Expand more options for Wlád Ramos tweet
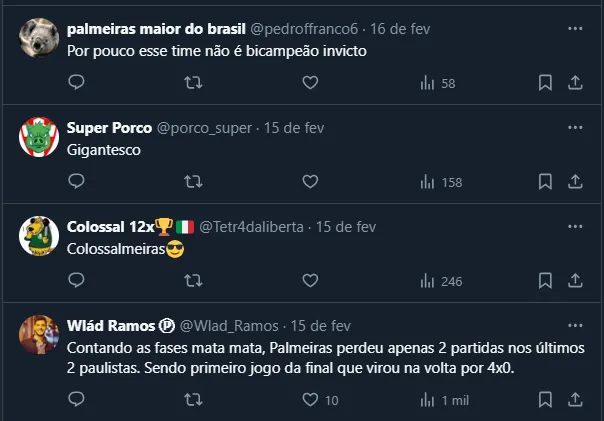604x421 pixels. coord(575,325)
